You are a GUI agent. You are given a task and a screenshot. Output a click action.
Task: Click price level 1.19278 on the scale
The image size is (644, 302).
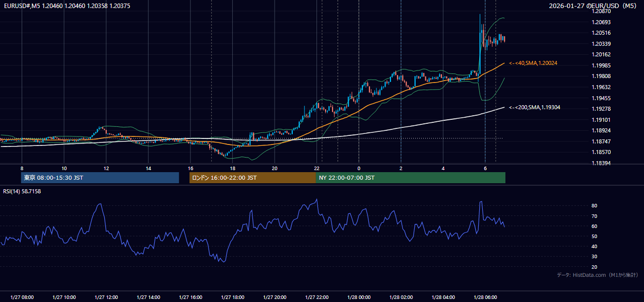[x=602, y=109]
